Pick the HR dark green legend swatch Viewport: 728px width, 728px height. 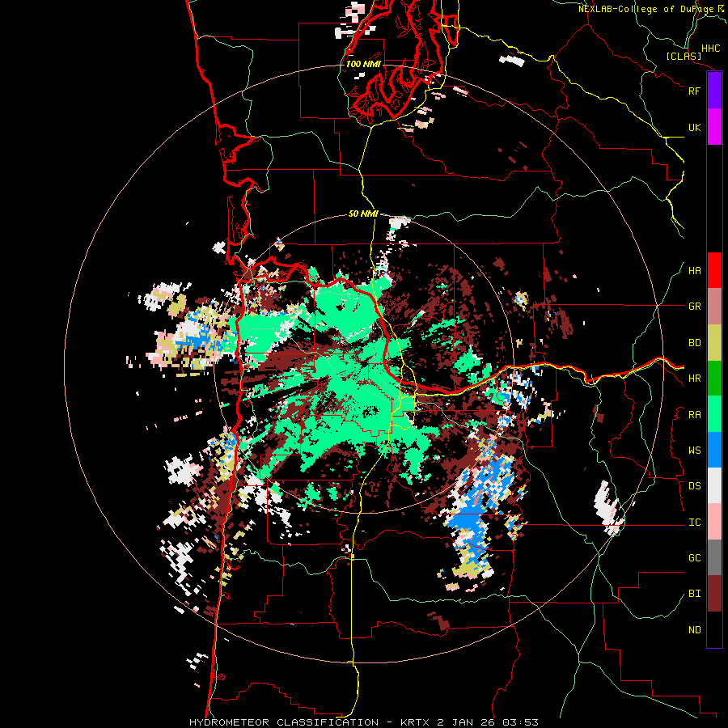click(714, 379)
